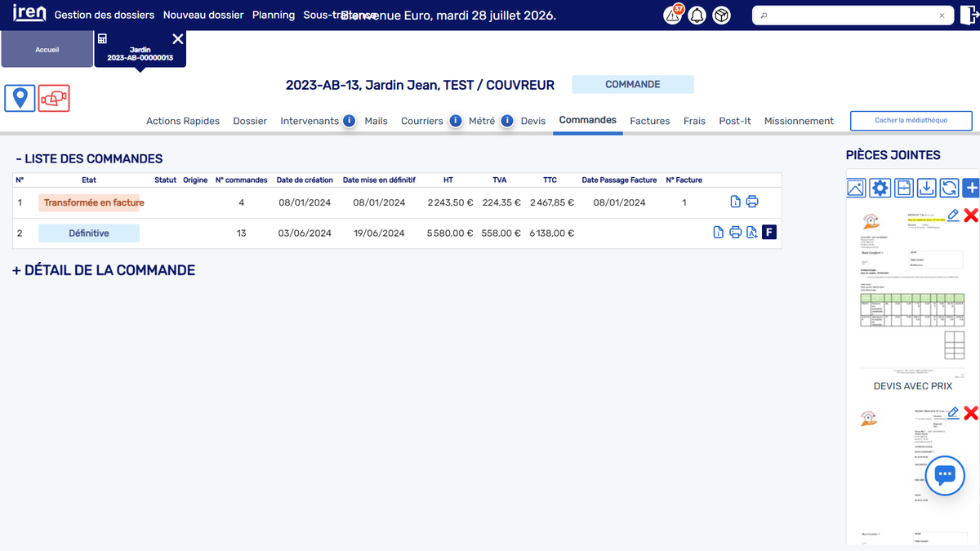The image size is (980, 551).
Task: Expand the Détail de la commande section
Action: (x=104, y=270)
